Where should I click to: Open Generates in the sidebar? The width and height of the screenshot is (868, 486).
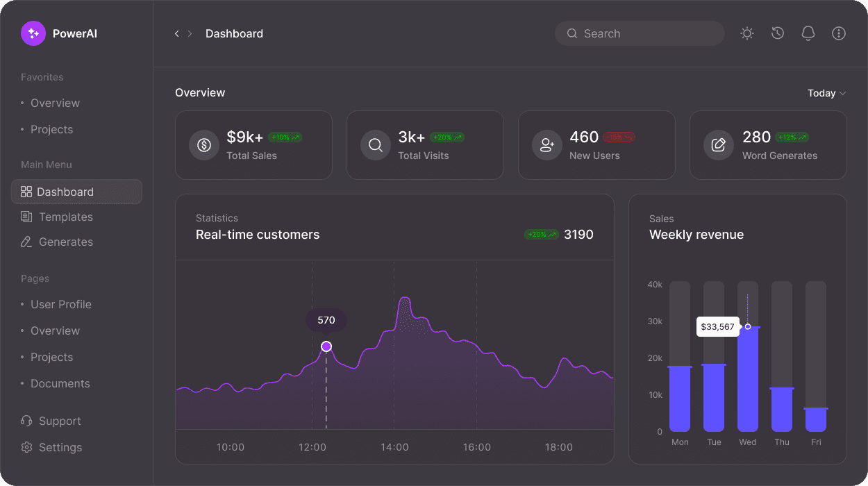[x=65, y=242]
